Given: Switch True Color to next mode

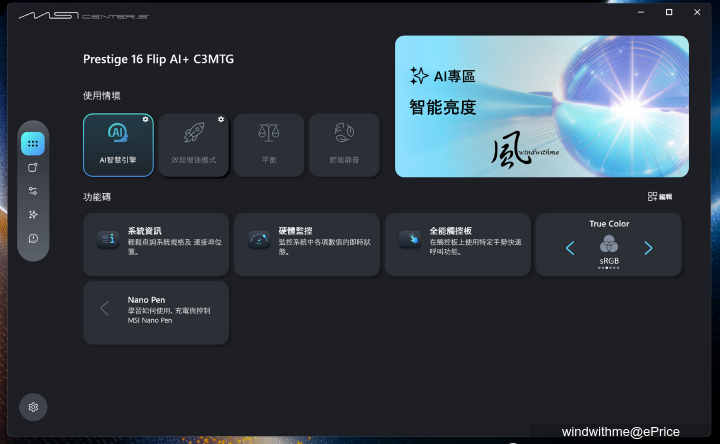Looking at the screenshot, I should [648, 248].
